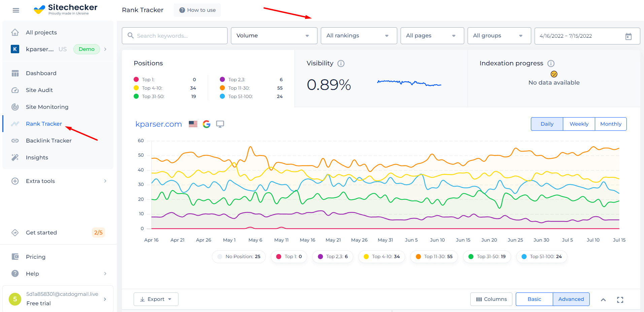Click the Visibility sparkline chart
The width and height of the screenshot is (644, 312).
click(409, 83)
